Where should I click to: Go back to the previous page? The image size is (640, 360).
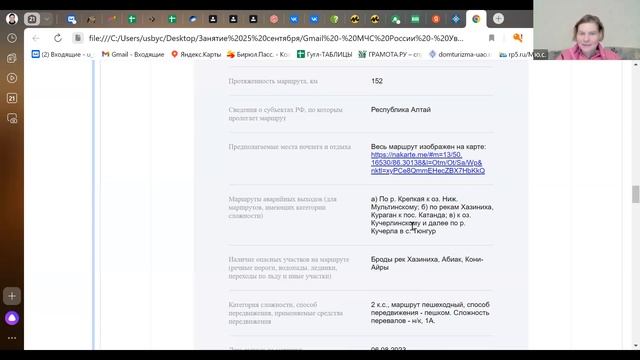[36, 38]
